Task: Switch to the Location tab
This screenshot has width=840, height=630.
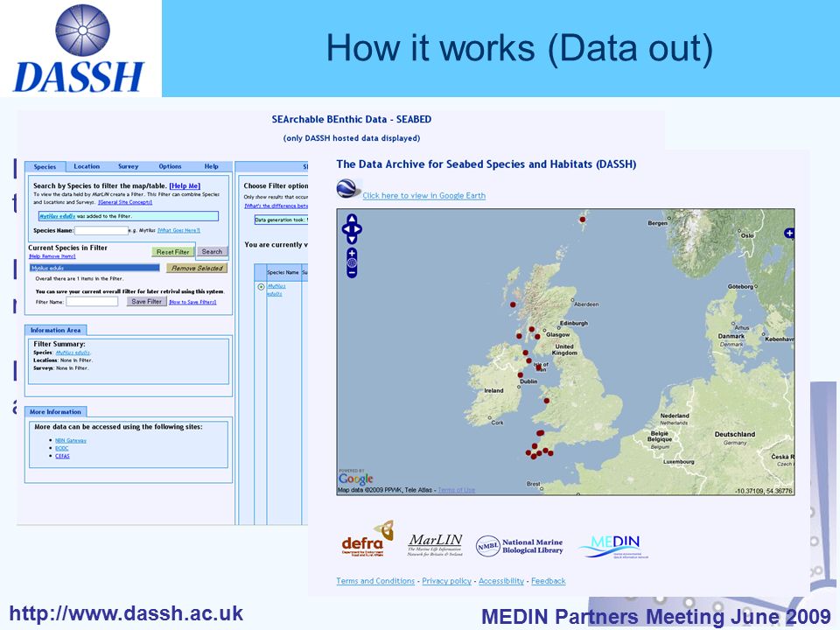Action: click(x=87, y=166)
